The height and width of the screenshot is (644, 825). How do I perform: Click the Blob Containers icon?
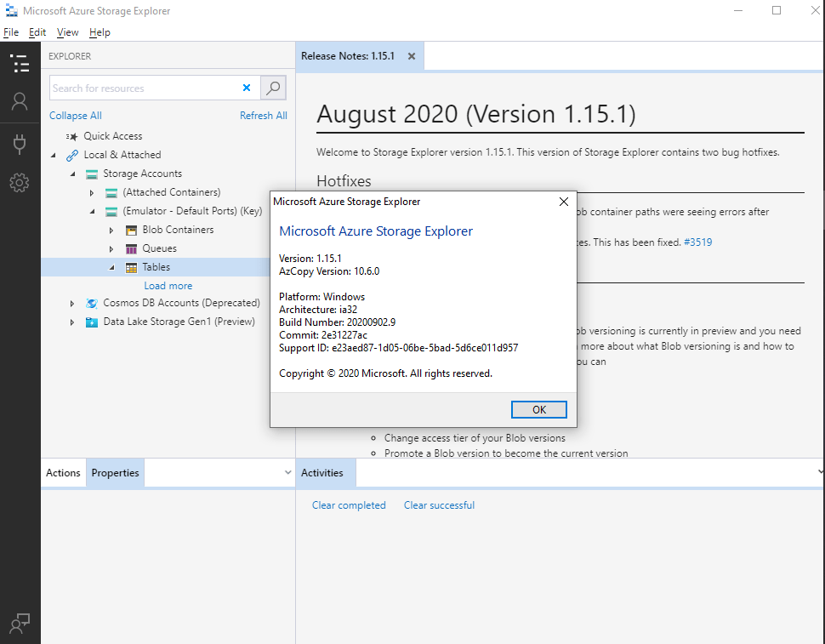pyautogui.click(x=131, y=231)
